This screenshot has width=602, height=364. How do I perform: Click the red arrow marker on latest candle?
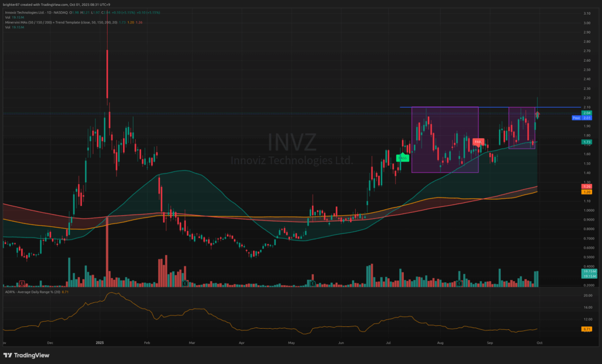(x=538, y=113)
